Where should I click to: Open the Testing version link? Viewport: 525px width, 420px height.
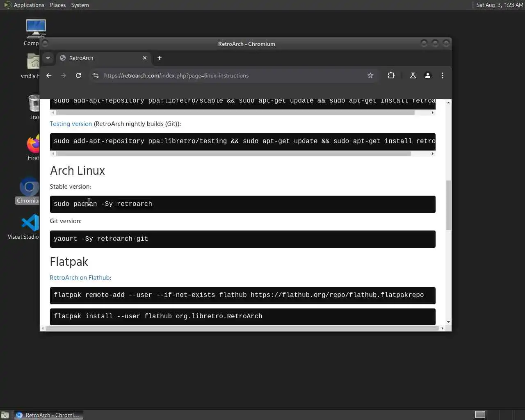(x=71, y=124)
